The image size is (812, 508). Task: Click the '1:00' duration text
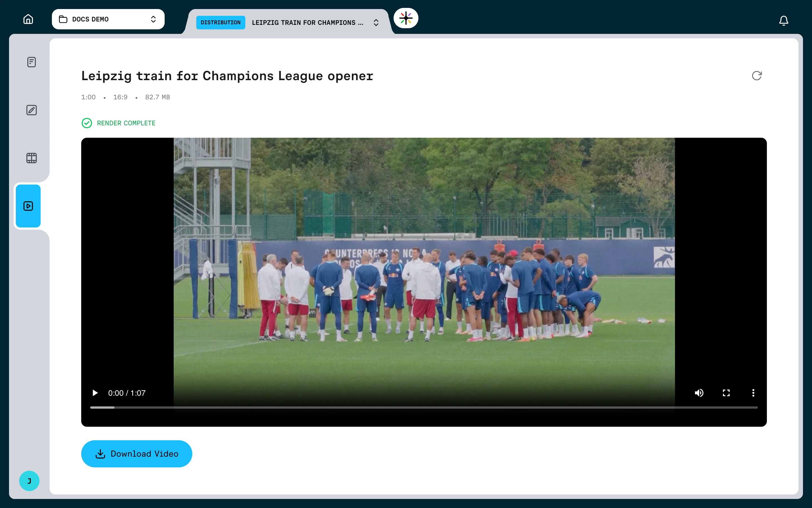[x=88, y=97]
